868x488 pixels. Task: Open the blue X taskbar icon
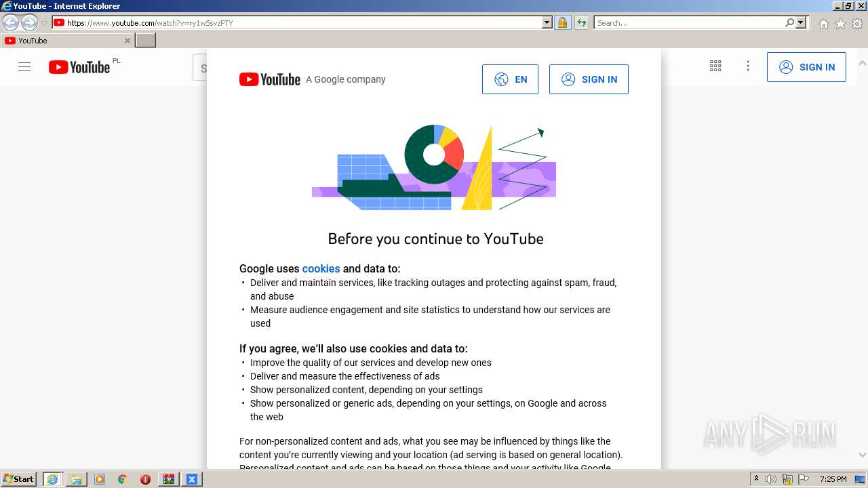pyautogui.click(x=192, y=479)
